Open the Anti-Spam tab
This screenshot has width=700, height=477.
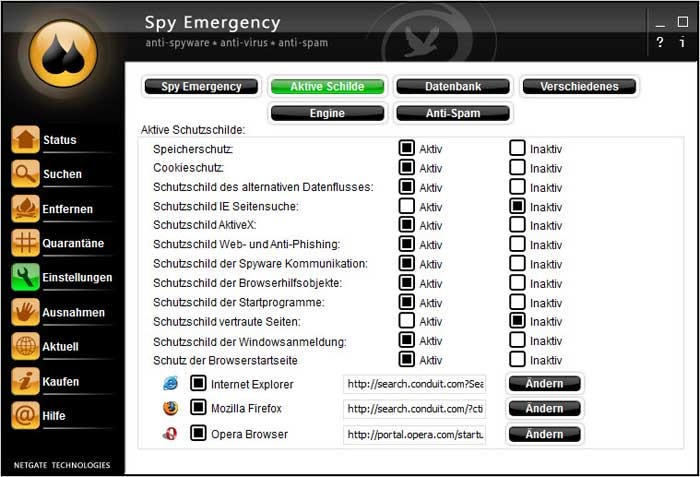point(453,113)
